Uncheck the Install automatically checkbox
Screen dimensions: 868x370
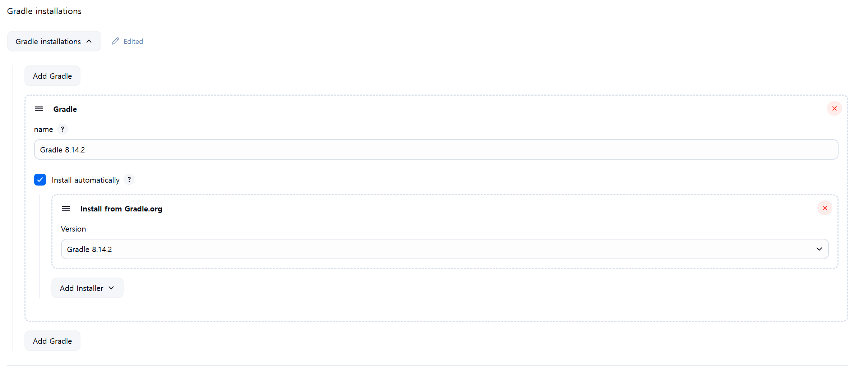pyautogui.click(x=40, y=179)
